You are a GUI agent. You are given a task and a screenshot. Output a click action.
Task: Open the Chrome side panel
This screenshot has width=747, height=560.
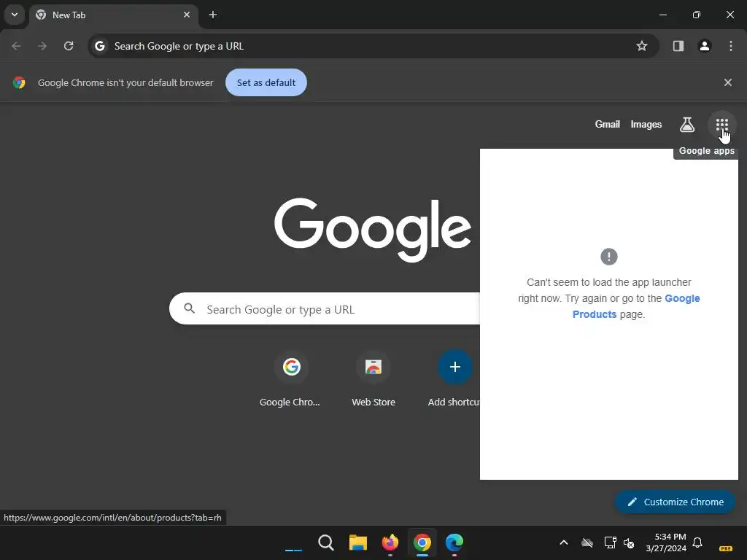[x=678, y=46]
